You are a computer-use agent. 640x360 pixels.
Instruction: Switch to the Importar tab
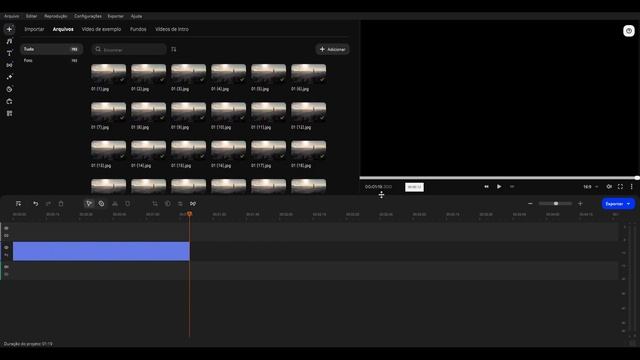(x=34, y=29)
